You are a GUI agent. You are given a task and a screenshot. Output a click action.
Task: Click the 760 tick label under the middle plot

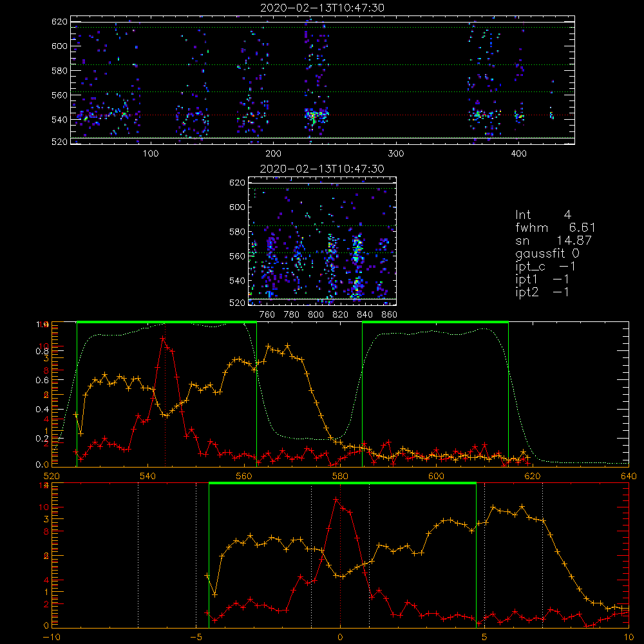(267, 315)
